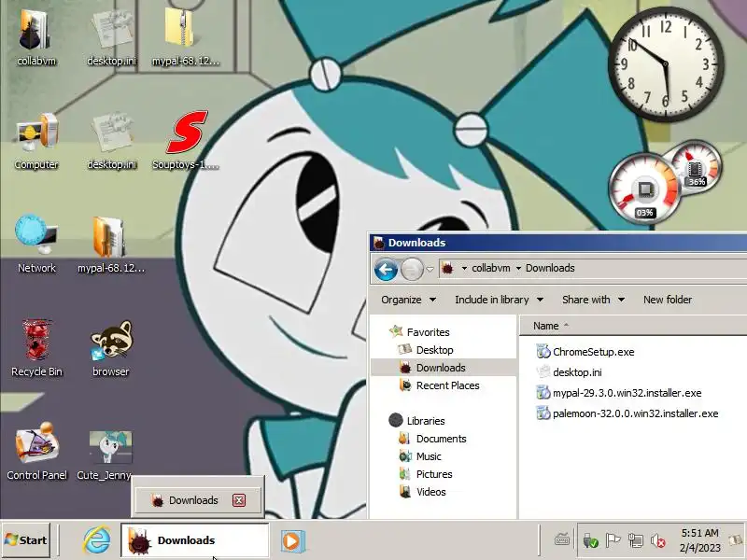Viewport: 747px width, 560px height.
Task: Select Downloads under Favorites
Action: pos(441,368)
